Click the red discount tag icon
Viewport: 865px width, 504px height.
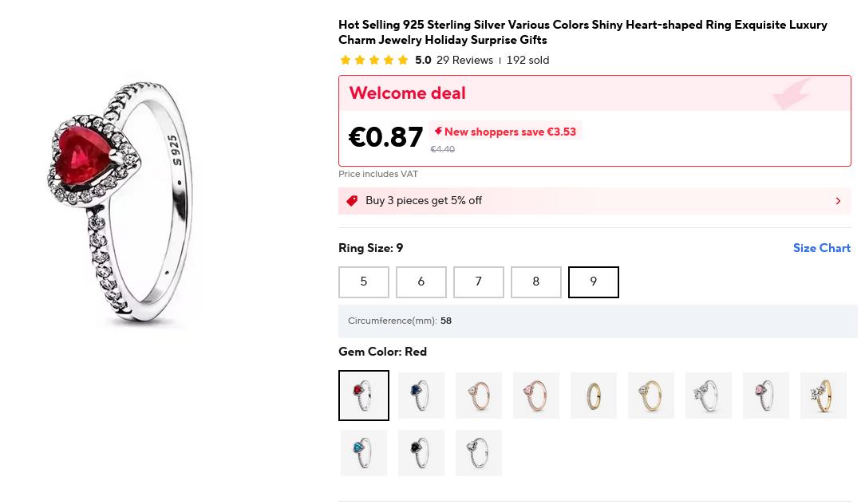(352, 201)
